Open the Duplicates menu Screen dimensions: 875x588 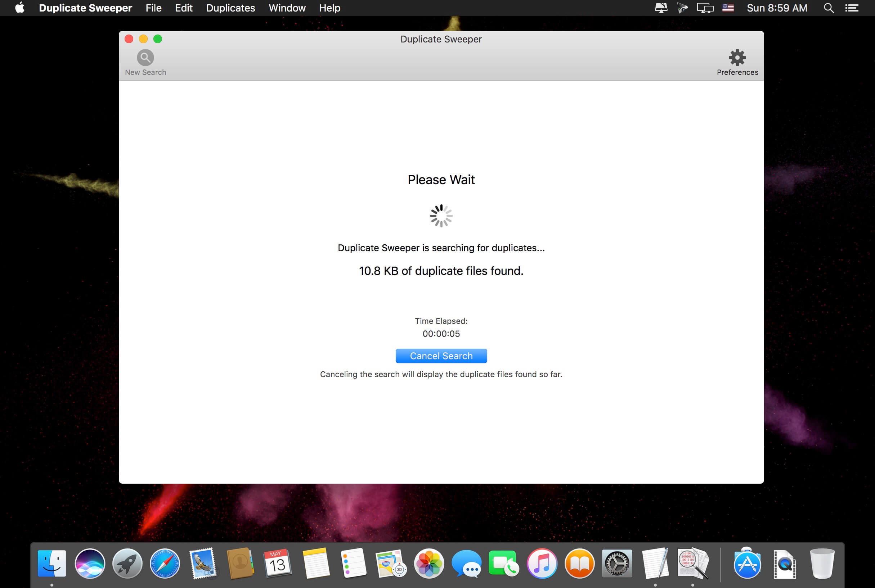pos(230,8)
